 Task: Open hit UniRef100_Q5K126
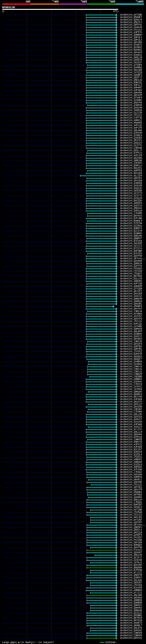click(131, 80)
